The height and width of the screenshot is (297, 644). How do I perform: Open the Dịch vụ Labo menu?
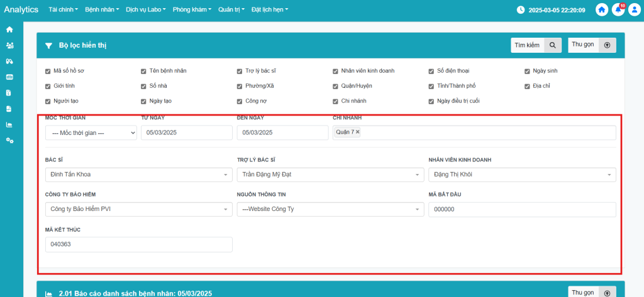point(145,10)
